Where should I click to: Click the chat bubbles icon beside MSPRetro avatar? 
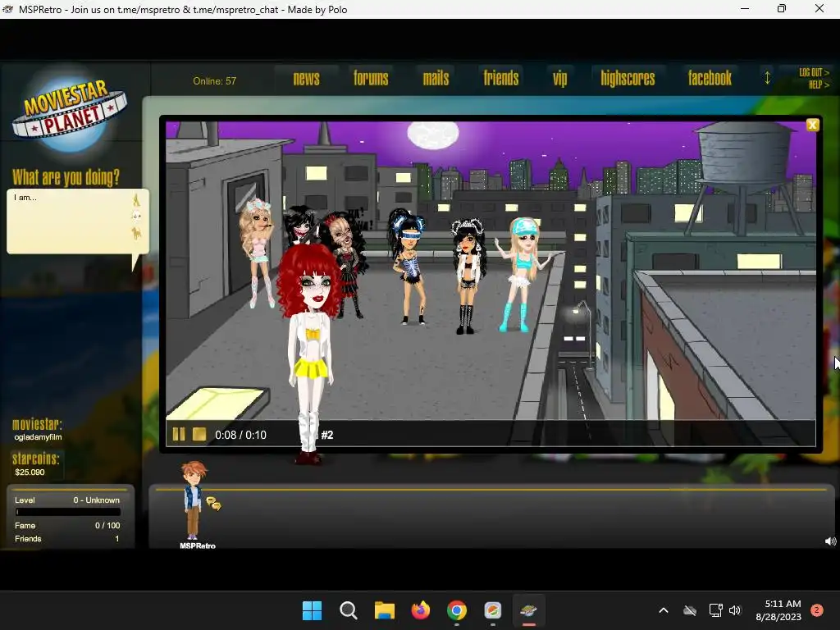click(214, 504)
